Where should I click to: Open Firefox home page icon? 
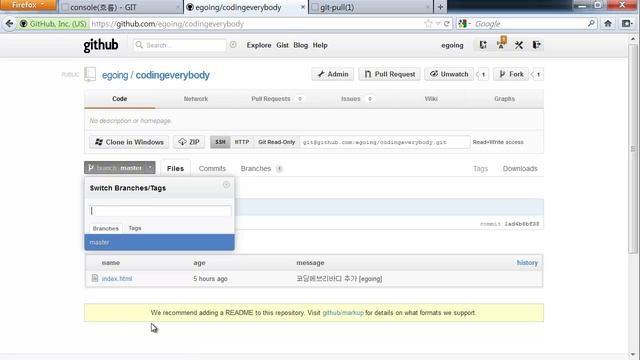pyautogui.click(x=608, y=24)
